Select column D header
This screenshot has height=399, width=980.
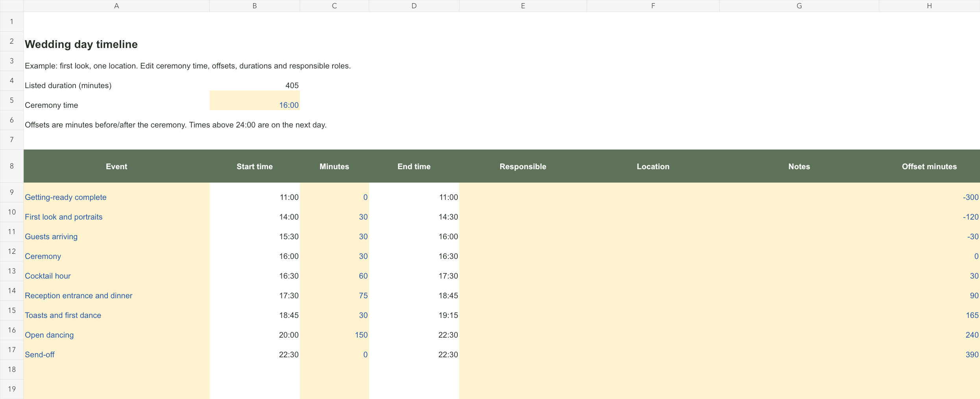point(414,6)
